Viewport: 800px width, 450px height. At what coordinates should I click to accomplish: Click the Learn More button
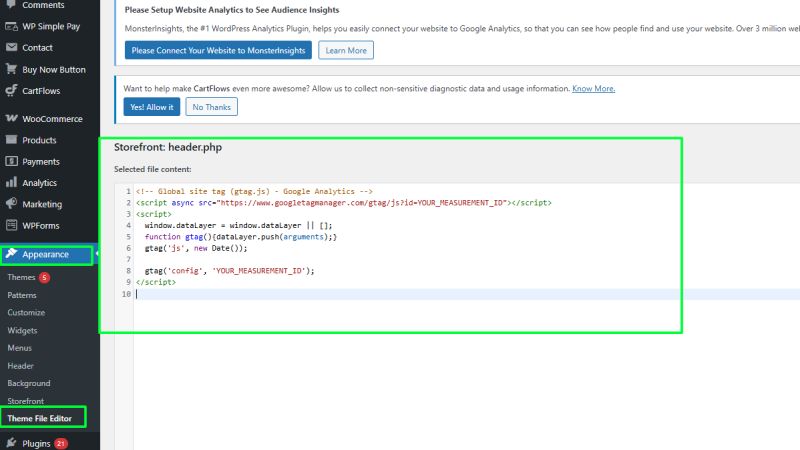click(x=346, y=50)
